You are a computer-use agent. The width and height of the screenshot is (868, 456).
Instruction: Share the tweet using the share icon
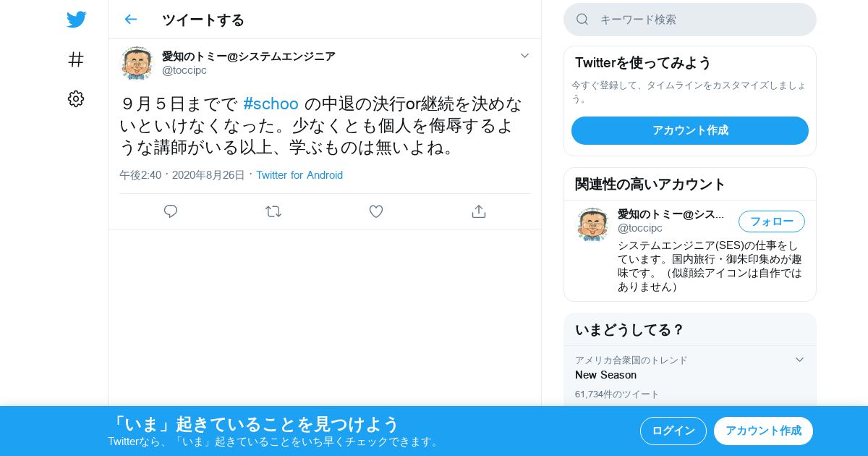[x=478, y=211]
